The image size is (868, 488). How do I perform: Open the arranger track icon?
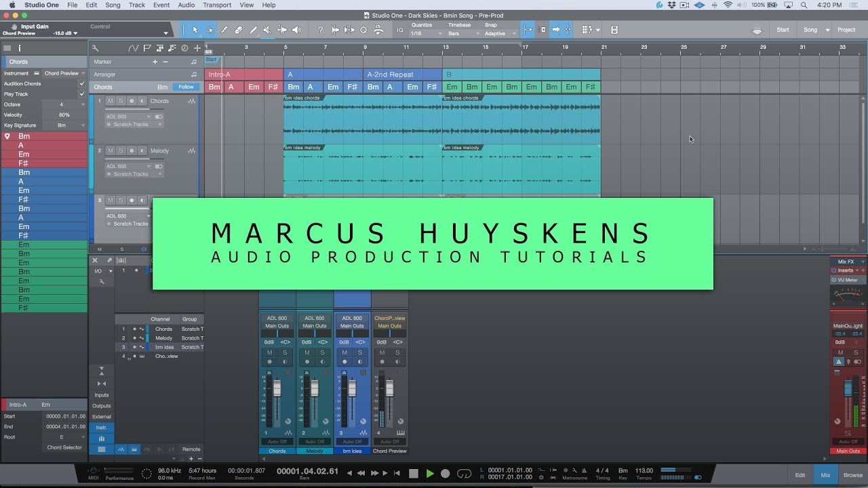click(159, 48)
